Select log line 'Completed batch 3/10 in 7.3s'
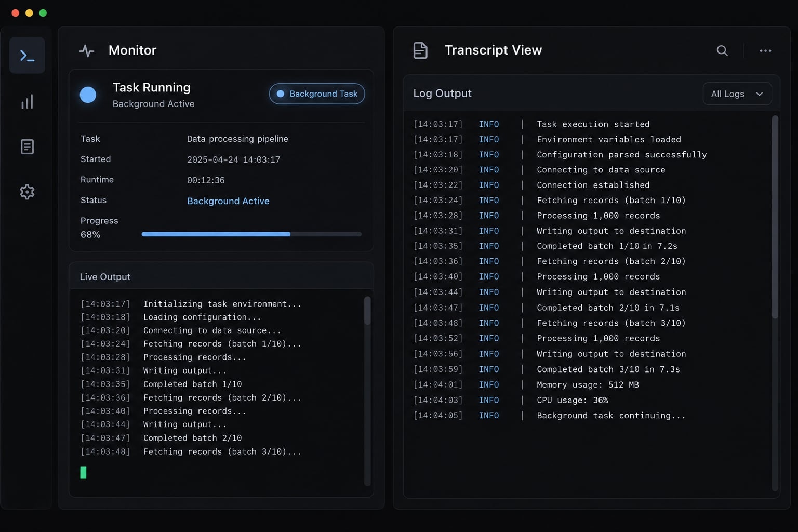 click(608, 369)
